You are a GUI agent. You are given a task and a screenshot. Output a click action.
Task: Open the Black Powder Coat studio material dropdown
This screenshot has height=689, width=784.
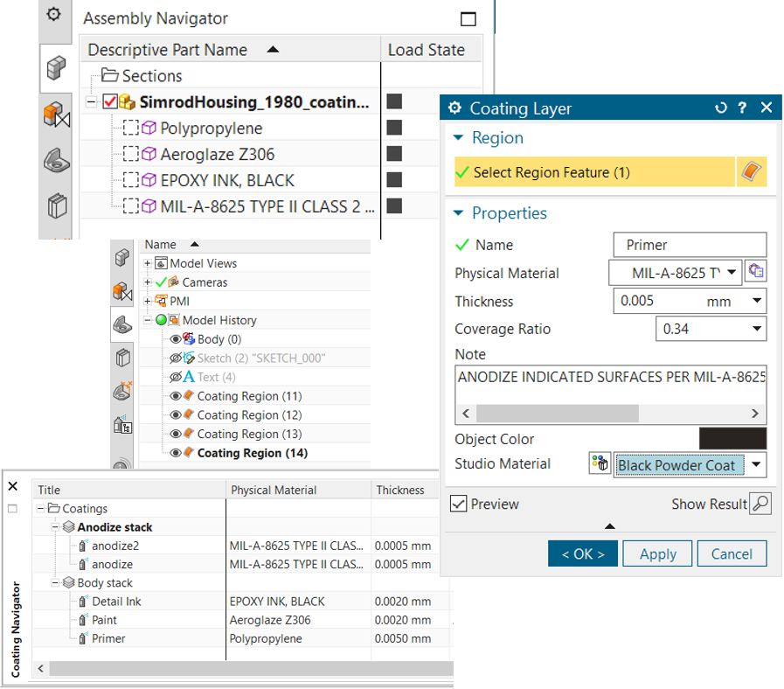[x=756, y=465]
